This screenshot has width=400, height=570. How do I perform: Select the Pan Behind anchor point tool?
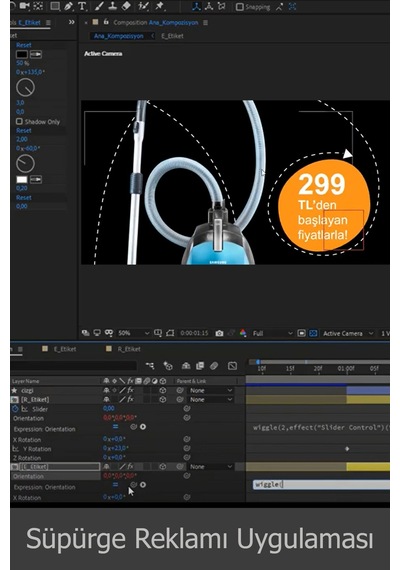click(x=38, y=5)
